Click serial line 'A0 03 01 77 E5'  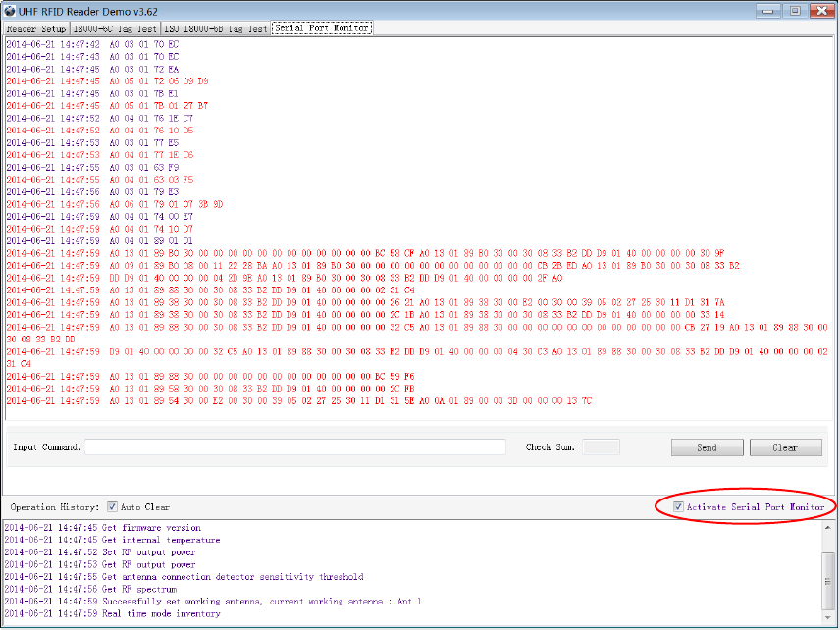92,143
